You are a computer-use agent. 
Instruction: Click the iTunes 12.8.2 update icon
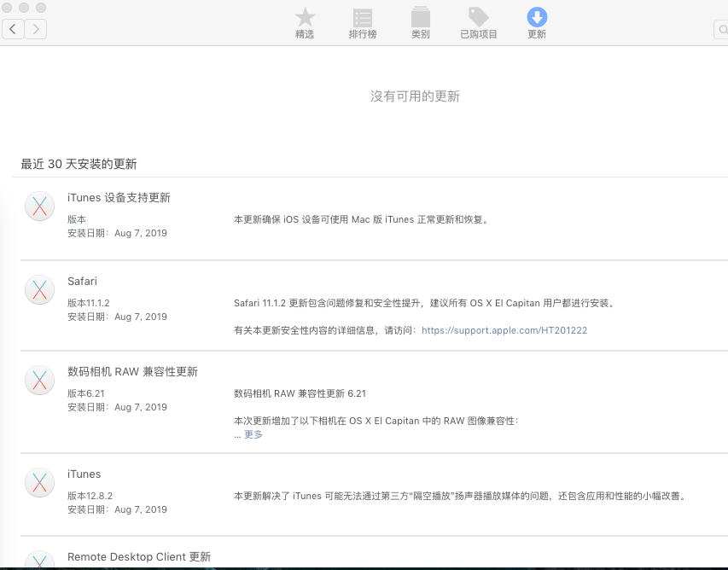(40, 483)
